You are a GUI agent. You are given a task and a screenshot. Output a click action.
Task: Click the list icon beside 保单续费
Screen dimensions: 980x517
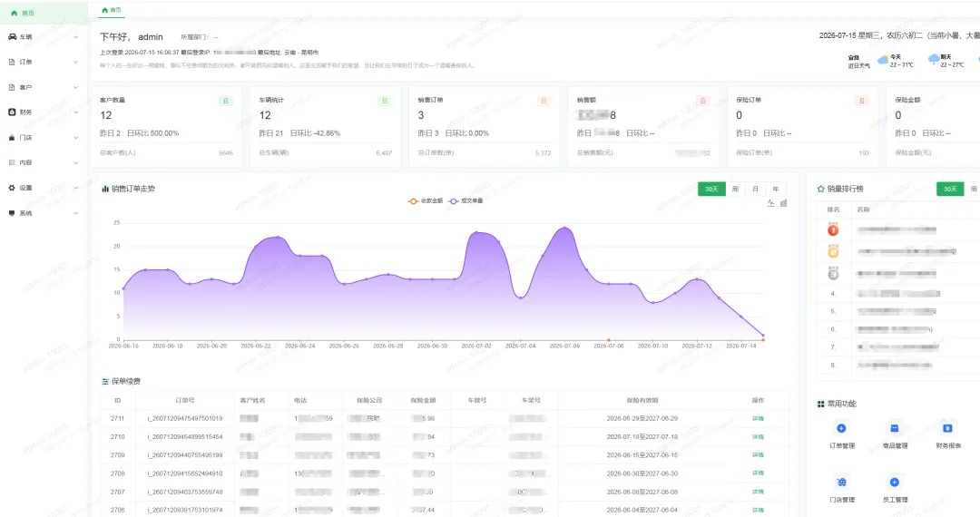click(x=105, y=382)
